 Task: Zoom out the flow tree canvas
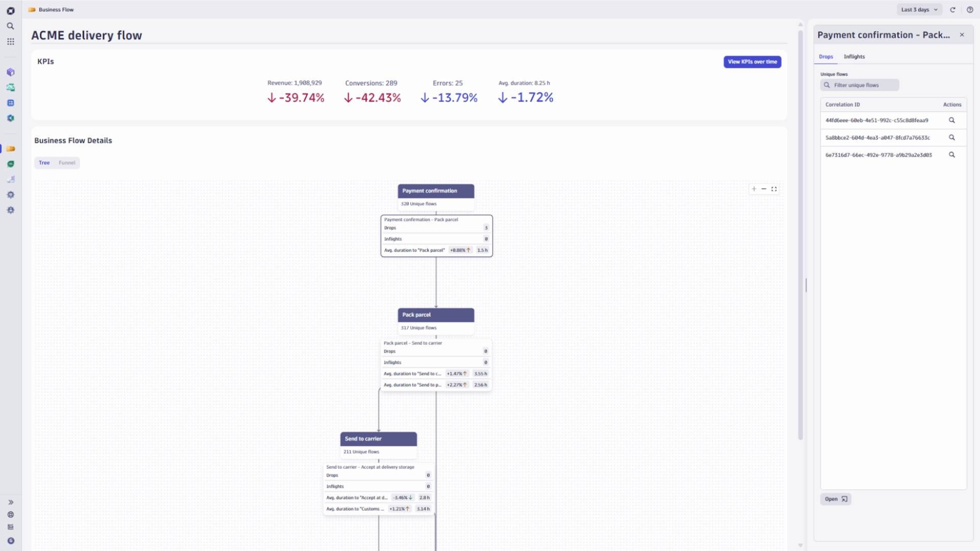click(x=764, y=189)
